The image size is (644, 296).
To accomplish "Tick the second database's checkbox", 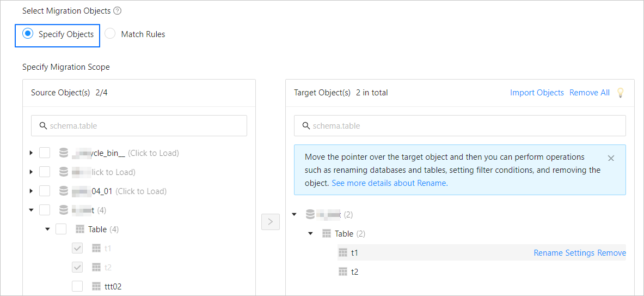I will click(x=44, y=172).
